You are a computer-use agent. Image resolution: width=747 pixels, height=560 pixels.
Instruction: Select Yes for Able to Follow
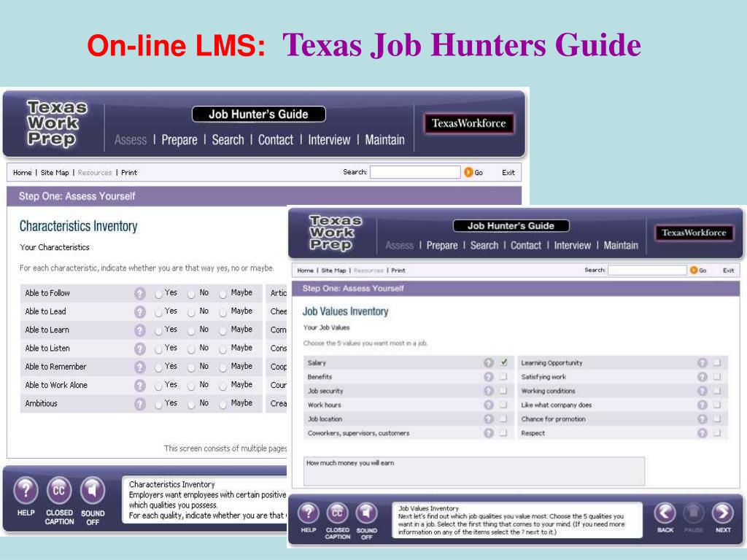[x=158, y=295]
